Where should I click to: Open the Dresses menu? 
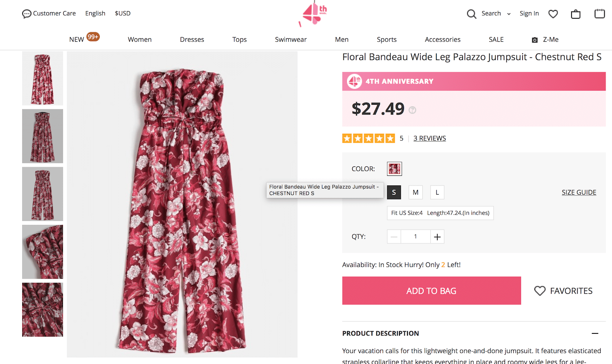192,39
